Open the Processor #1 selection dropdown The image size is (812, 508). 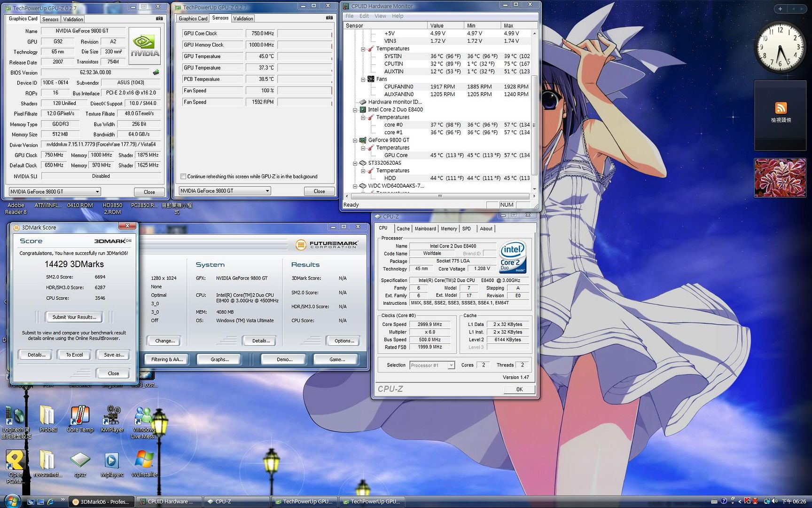pos(432,365)
